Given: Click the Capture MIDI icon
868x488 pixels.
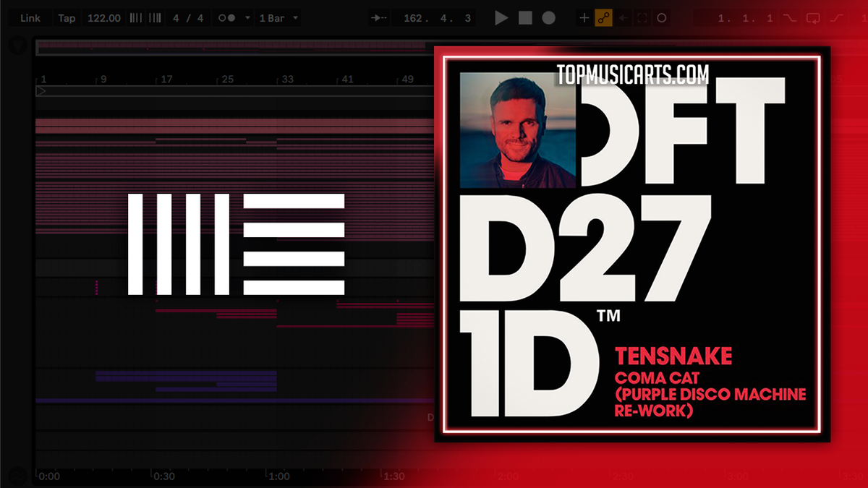Looking at the screenshot, I should [x=642, y=18].
